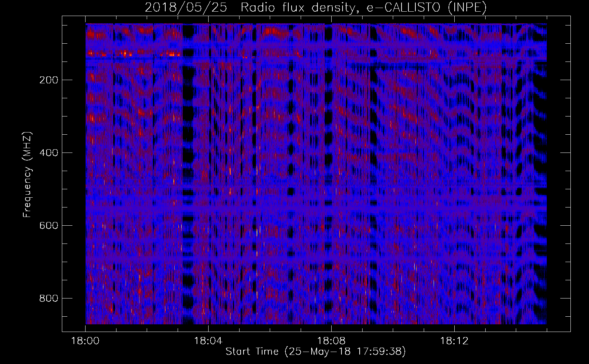Click the '200' frequency tick label
This screenshot has width=589, height=364.
tap(49, 80)
